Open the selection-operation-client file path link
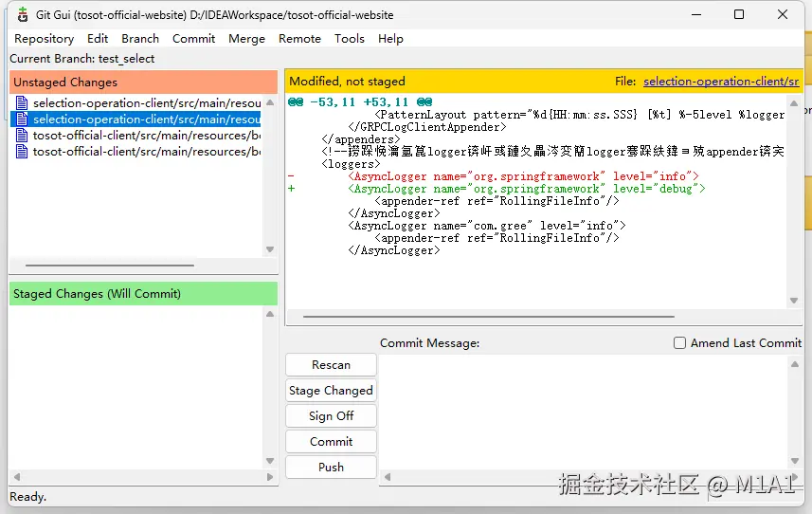The image size is (812, 514). (721, 82)
